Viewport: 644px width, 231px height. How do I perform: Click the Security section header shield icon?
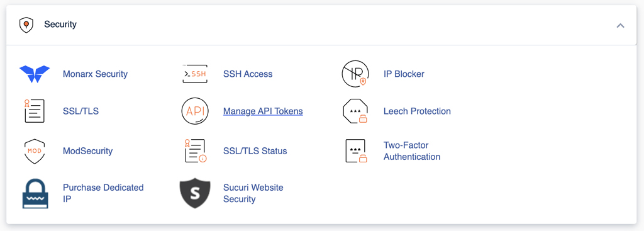click(x=26, y=25)
